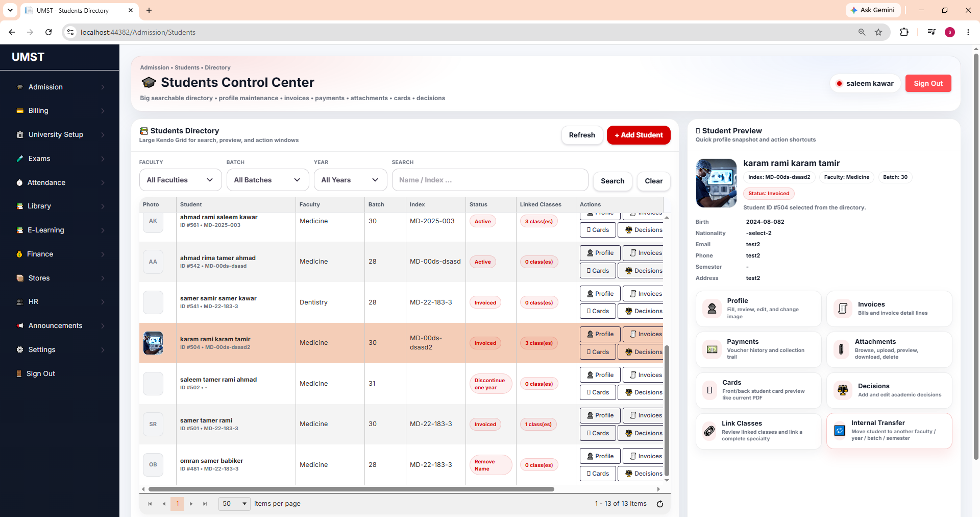Click the Attachments paperclip icon card
The height and width of the screenshot is (517, 980).
(841, 349)
